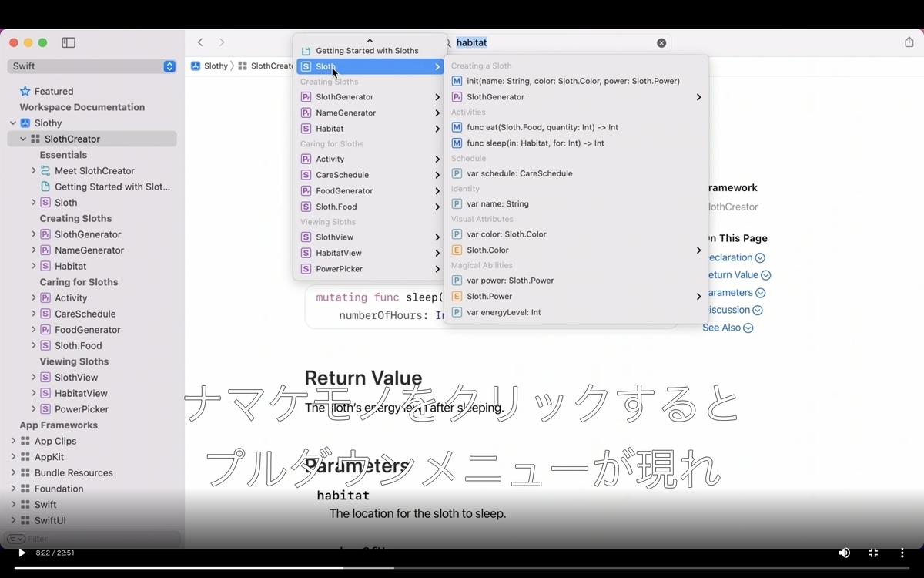
Task: Open video more options menu
Action: click(x=902, y=553)
